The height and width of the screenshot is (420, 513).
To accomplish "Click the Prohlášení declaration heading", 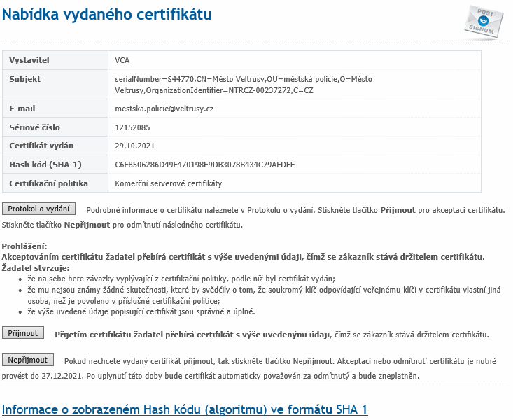I will pos(25,247).
